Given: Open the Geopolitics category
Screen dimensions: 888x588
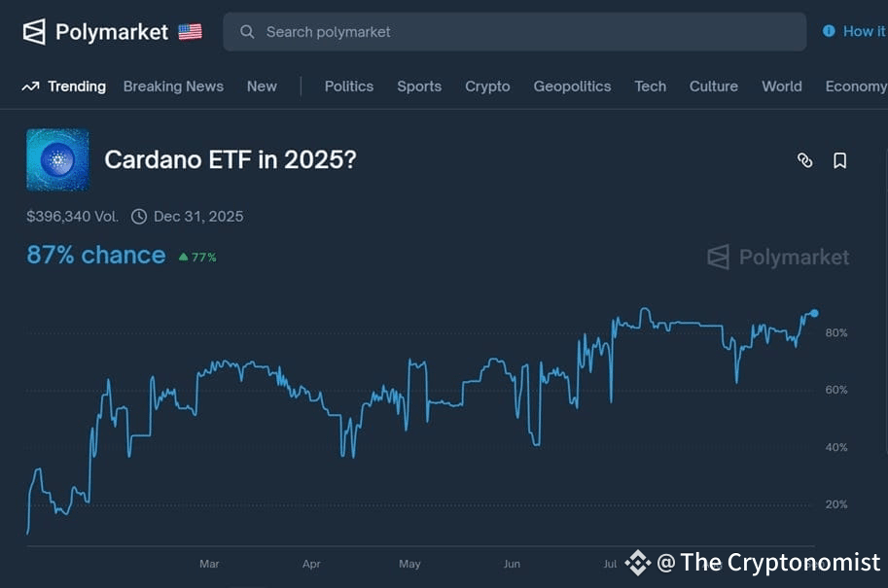Looking at the screenshot, I should click(572, 86).
